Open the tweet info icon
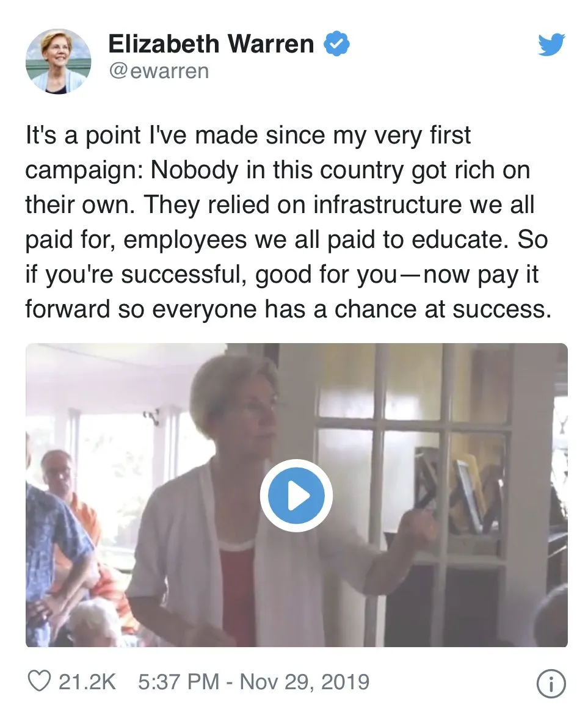Screen dimensions: 588x710 click(x=551, y=684)
